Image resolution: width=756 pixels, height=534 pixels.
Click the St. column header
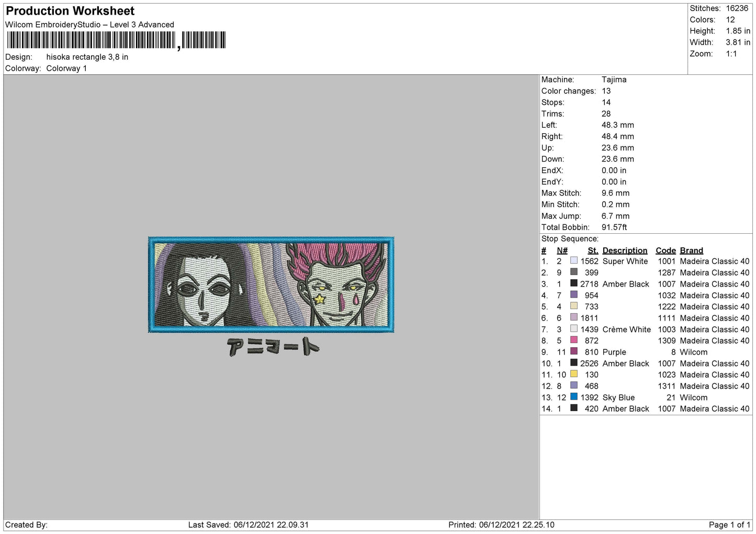coord(593,251)
